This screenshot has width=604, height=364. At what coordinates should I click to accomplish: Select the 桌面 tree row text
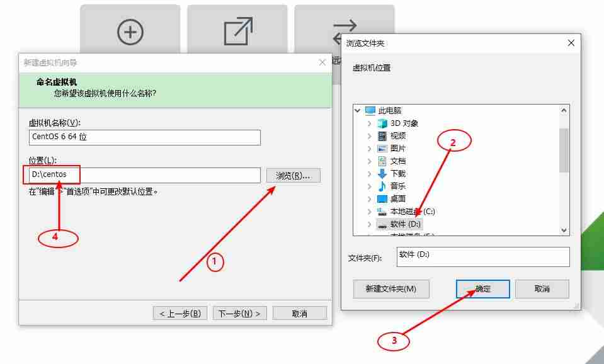click(398, 199)
